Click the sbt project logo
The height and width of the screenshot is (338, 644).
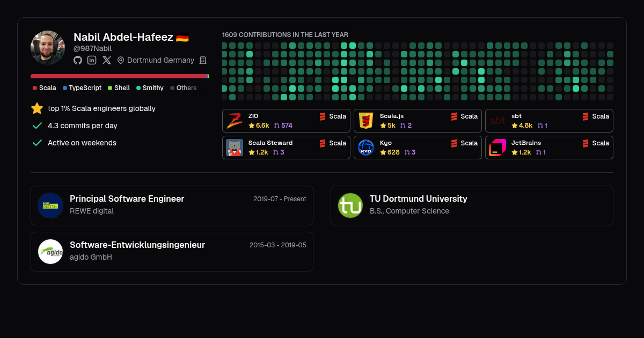(497, 121)
